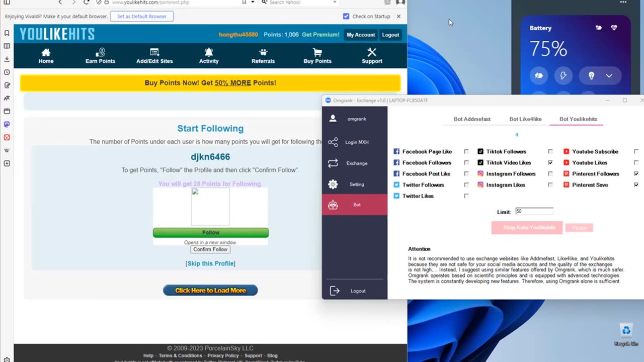Click Buy Points cart icon
The image size is (644, 362).
tap(317, 52)
